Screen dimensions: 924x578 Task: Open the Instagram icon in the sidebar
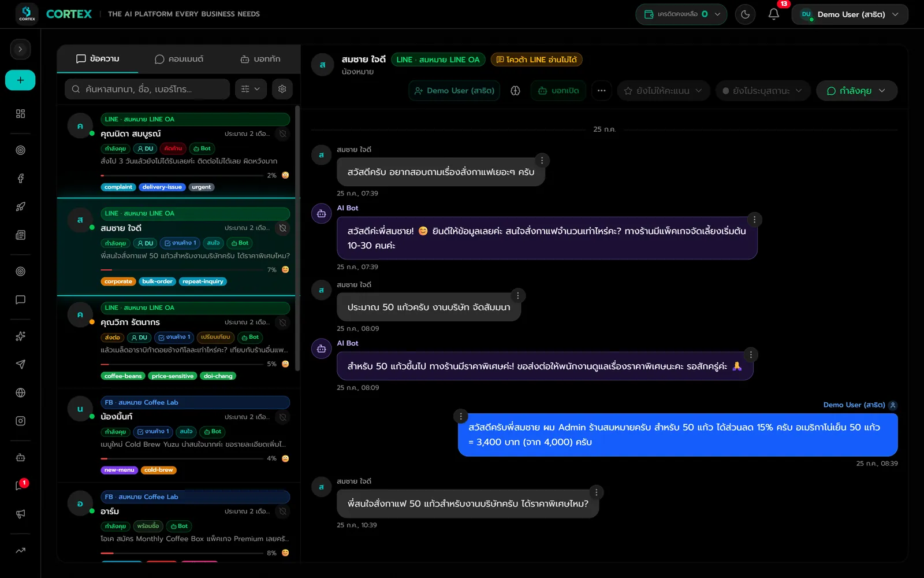pyautogui.click(x=20, y=421)
